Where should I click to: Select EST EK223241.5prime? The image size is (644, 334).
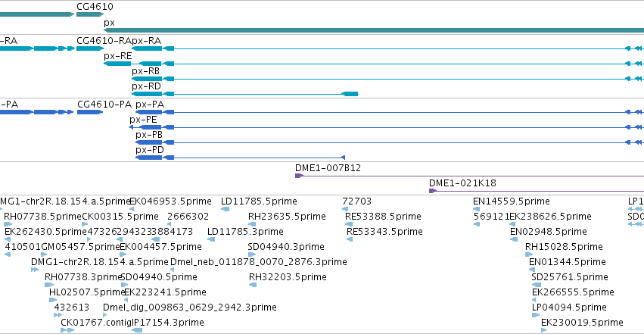(165, 292)
